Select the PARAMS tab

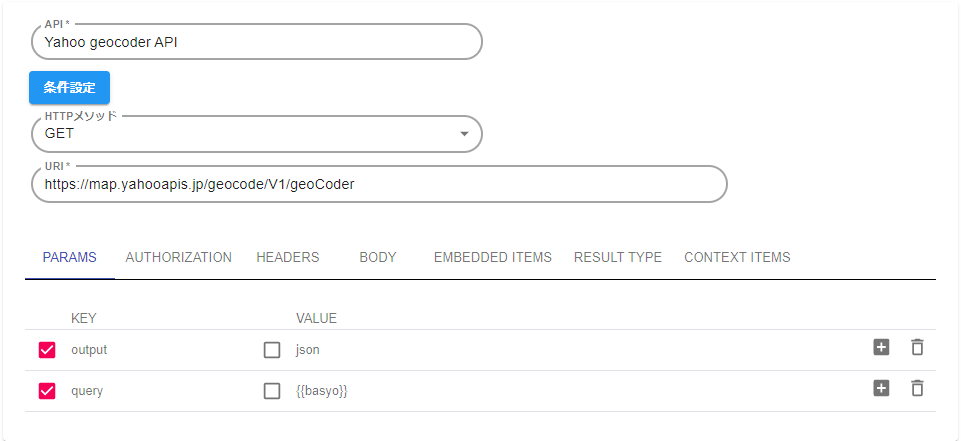(70, 257)
